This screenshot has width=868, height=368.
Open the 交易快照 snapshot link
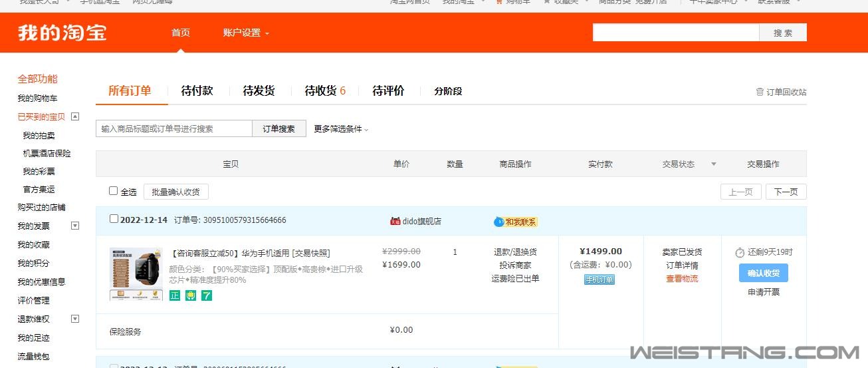click(x=311, y=254)
